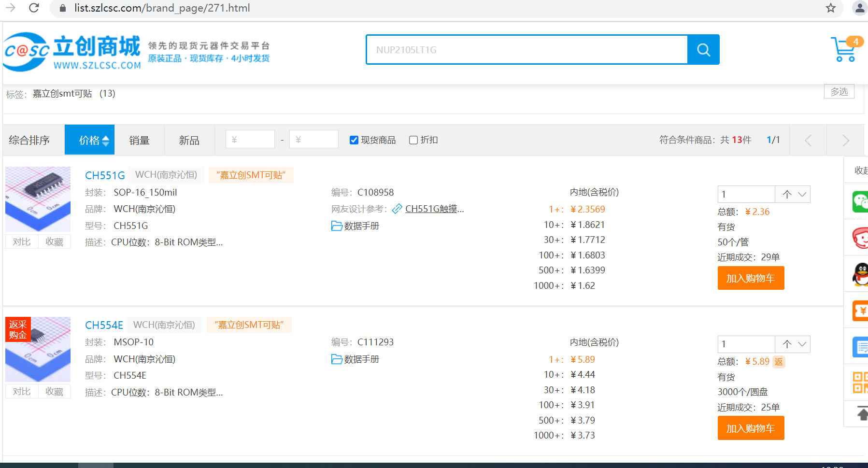Open the browser profile avatar
Image resolution: width=868 pixels, height=468 pixels.
point(860,8)
